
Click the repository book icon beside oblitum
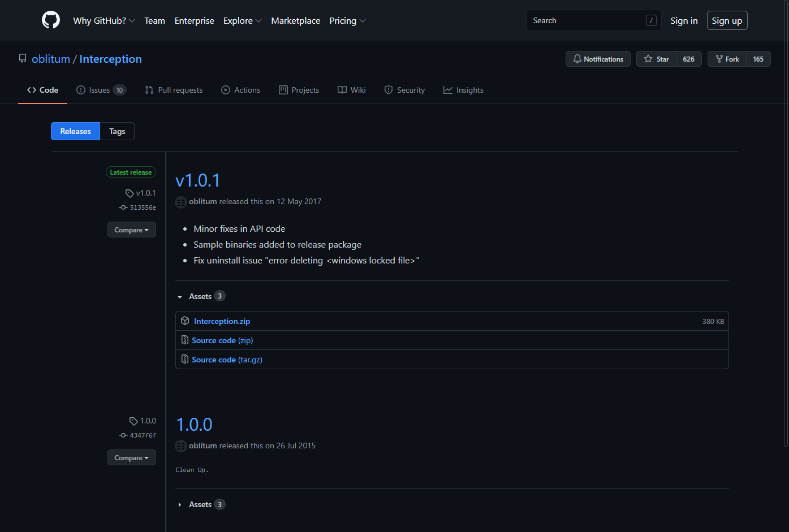[x=23, y=58]
